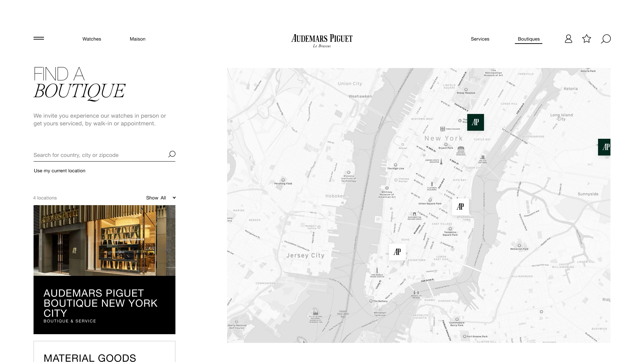Open the New York City boutique storefront photo
The height and width of the screenshot is (362, 644).
coord(104,240)
